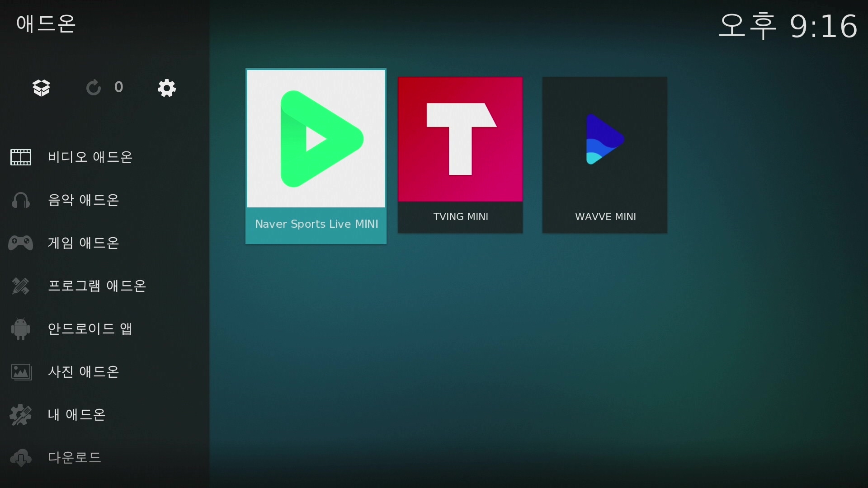Click the picture add-ons photo icon
The image size is (868, 488).
[x=21, y=372]
